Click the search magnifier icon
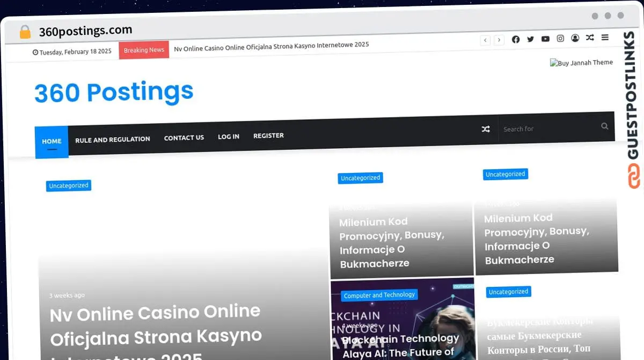 click(x=604, y=126)
